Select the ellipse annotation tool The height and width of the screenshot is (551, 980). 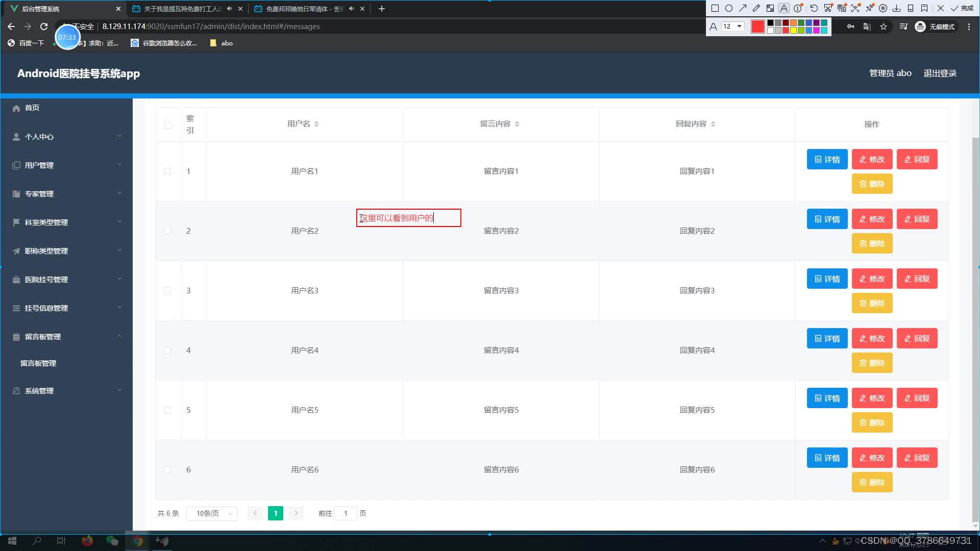point(729,8)
